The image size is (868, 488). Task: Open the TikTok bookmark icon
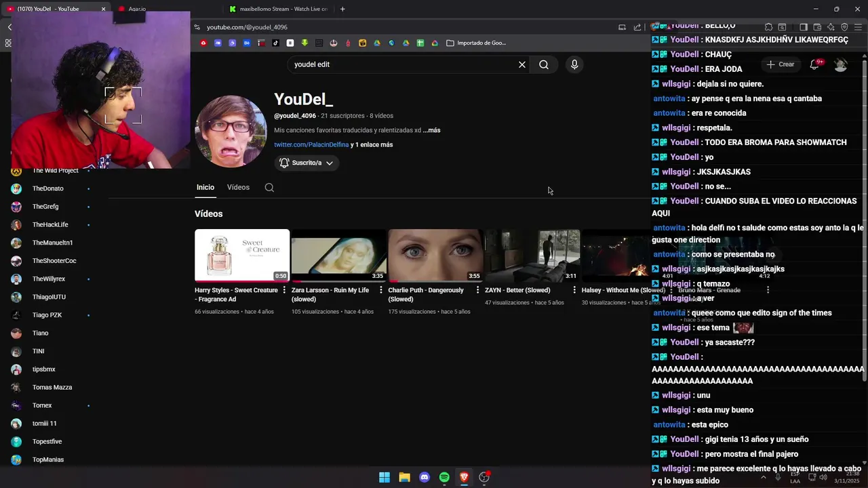[x=275, y=43]
